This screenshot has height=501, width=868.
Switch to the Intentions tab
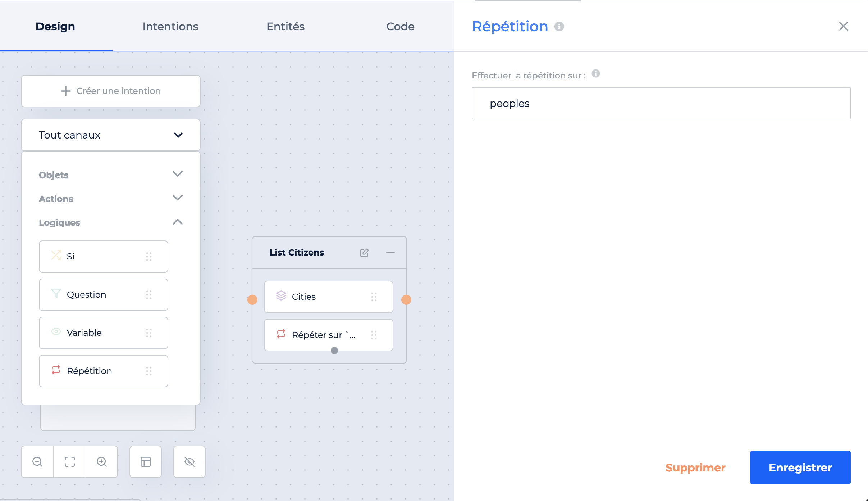pyautogui.click(x=170, y=26)
